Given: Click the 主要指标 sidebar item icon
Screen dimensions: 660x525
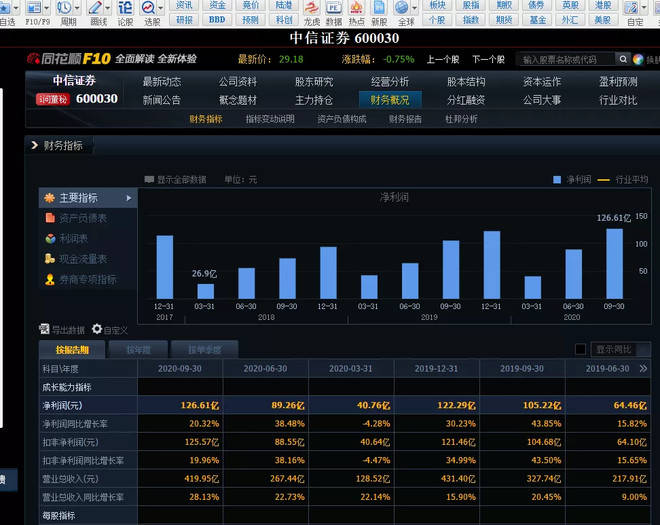Looking at the screenshot, I should [x=50, y=198].
